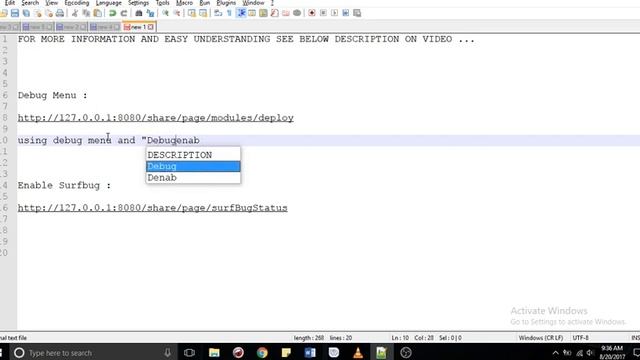Screen dimensions: 640x360
Task: Save the current recorded macro icon
Action: tap(357, 13)
